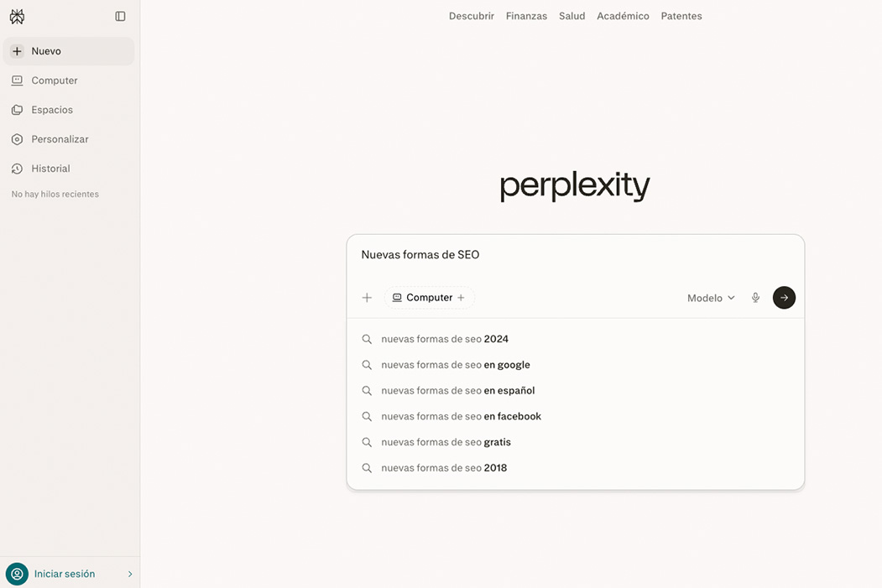The image size is (882, 588).
Task: Open the Descubrir section
Action: point(471,15)
